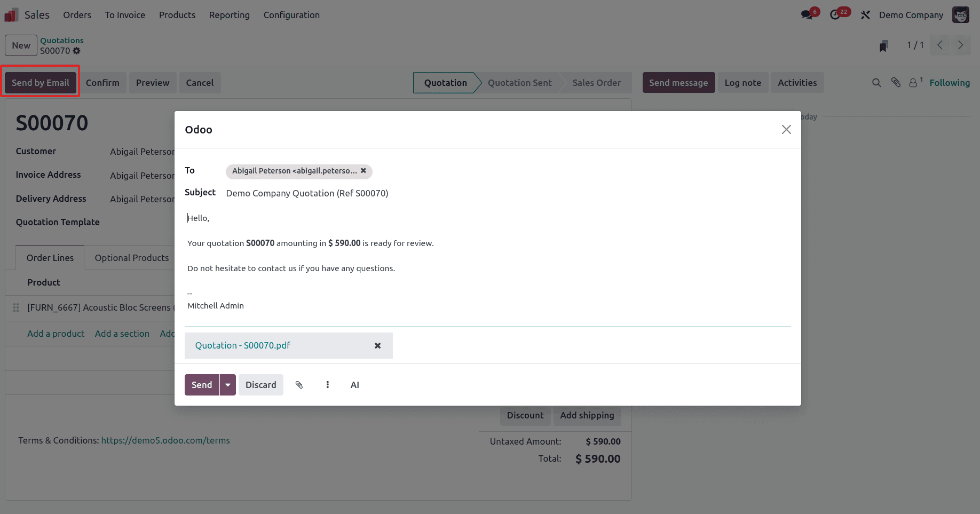Open the Reporting menu
The image size is (980, 514).
click(230, 15)
